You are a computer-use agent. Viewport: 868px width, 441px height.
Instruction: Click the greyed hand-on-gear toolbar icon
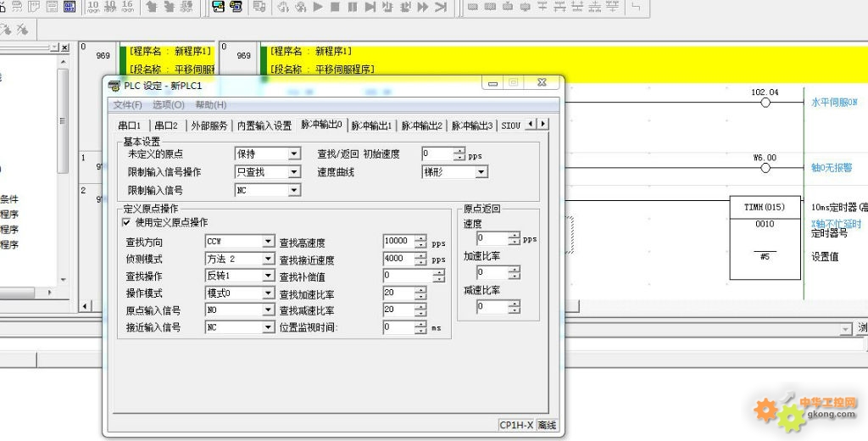[x=283, y=7]
